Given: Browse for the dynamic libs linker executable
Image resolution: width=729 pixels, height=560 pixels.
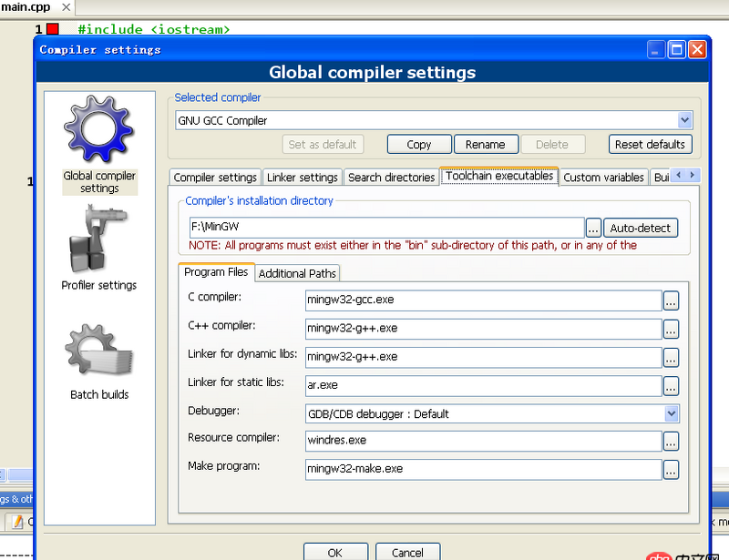Looking at the screenshot, I should click(671, 357).
